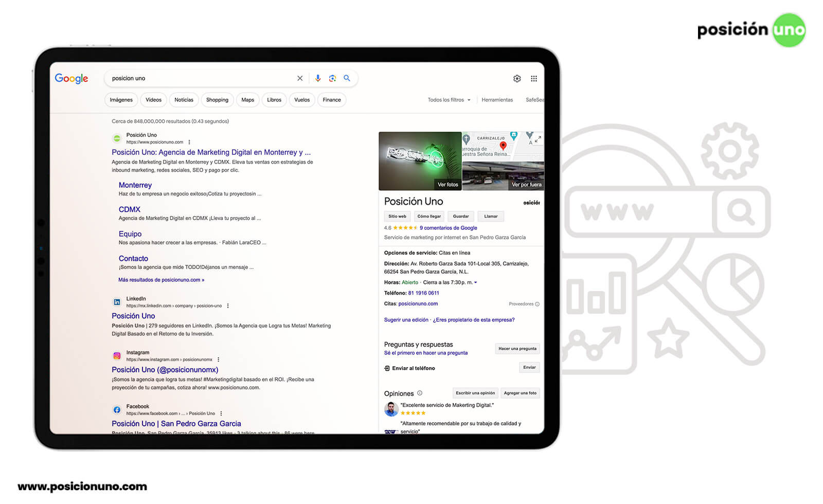The width and height of the screenshot is (823, 504).
Task: Click into the search field containing posicion uno
Action: tap(201, 78)
